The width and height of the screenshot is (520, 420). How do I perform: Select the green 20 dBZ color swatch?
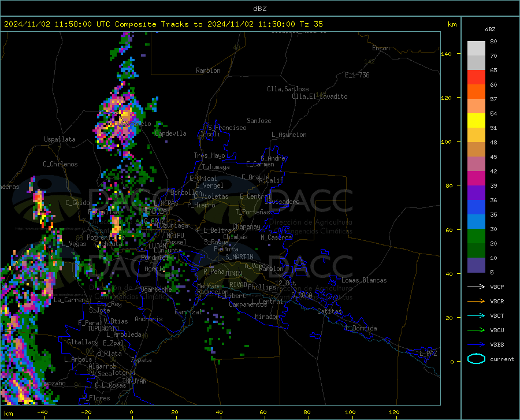tap(476, 236)
